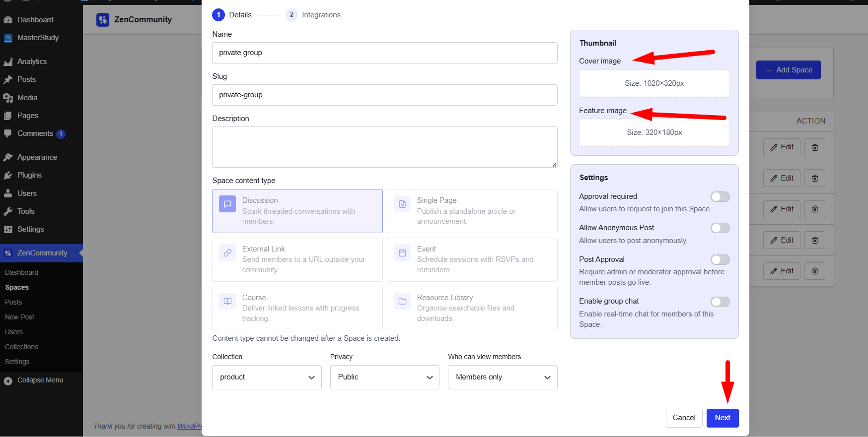Click the Discussion content type icon
Image resolution: width=868 pixels, height=437 pixels.
point(227,204)
